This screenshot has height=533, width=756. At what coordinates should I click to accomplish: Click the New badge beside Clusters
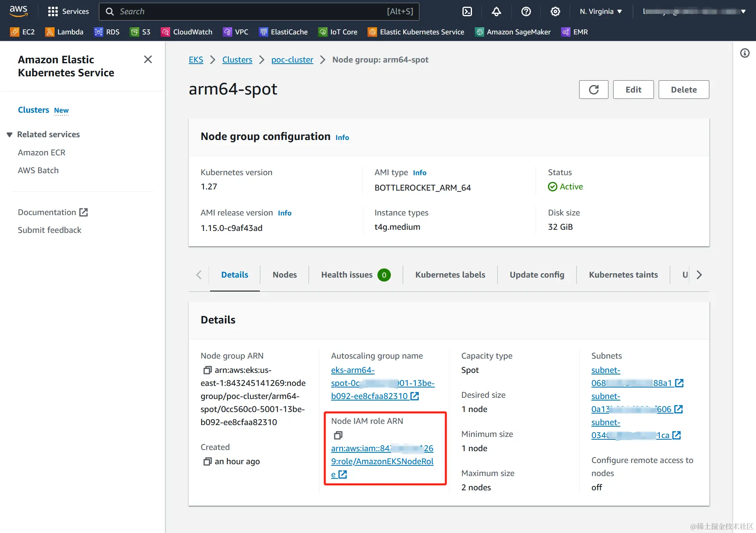click(x=61, y=110)
